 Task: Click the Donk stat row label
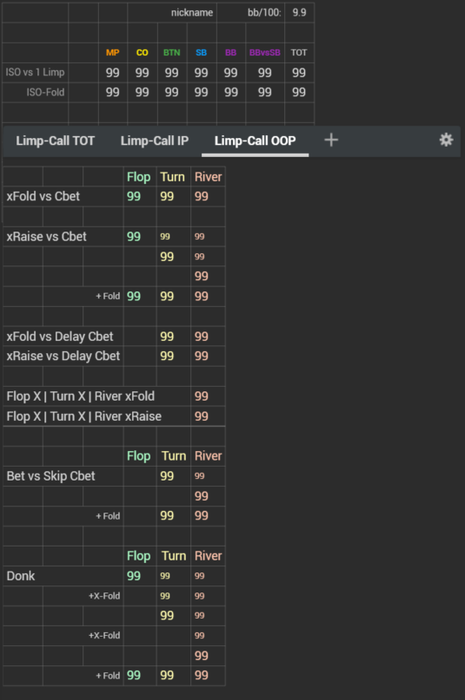(x=21, y=576)
